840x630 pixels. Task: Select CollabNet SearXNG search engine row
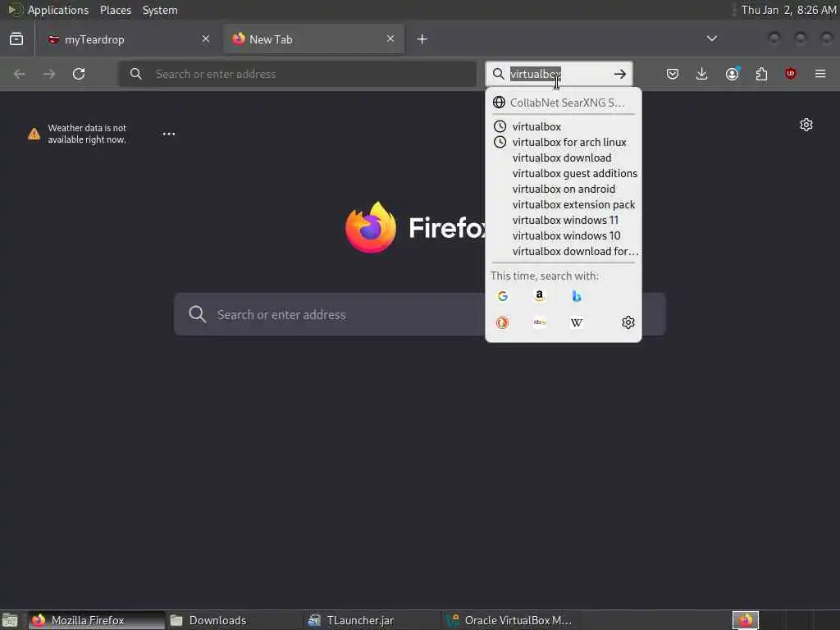[563, 103]
